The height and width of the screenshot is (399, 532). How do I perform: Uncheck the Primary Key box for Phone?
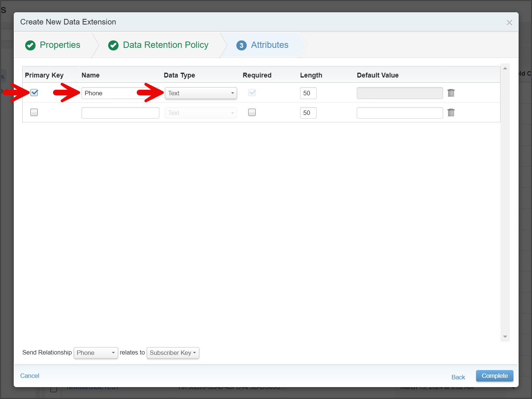(34, 92)
